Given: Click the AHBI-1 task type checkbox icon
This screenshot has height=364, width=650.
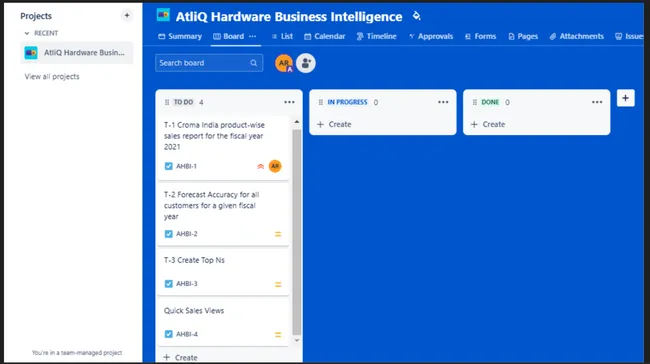Looking at the screenshot, I should tap(169, 166).
